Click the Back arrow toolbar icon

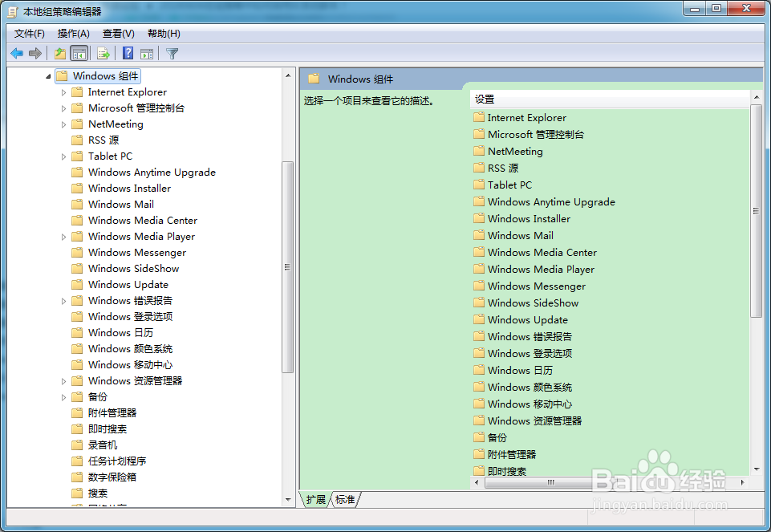pyautogui.click(x=17, y=53)
